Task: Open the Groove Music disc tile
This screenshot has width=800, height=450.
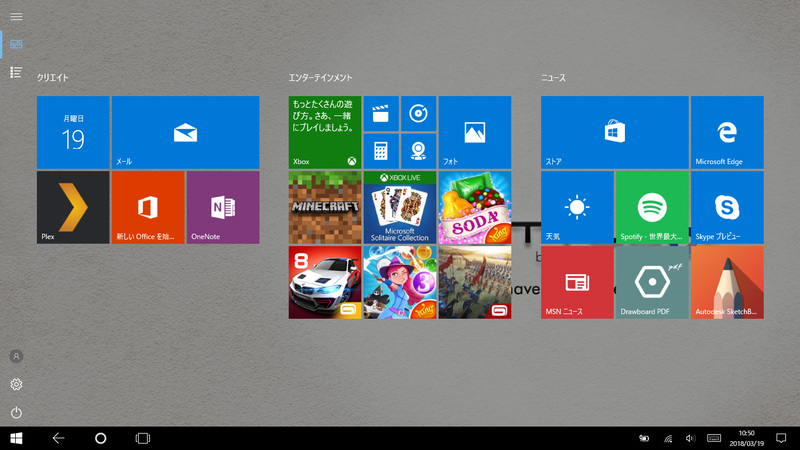Action: (418, 114)
